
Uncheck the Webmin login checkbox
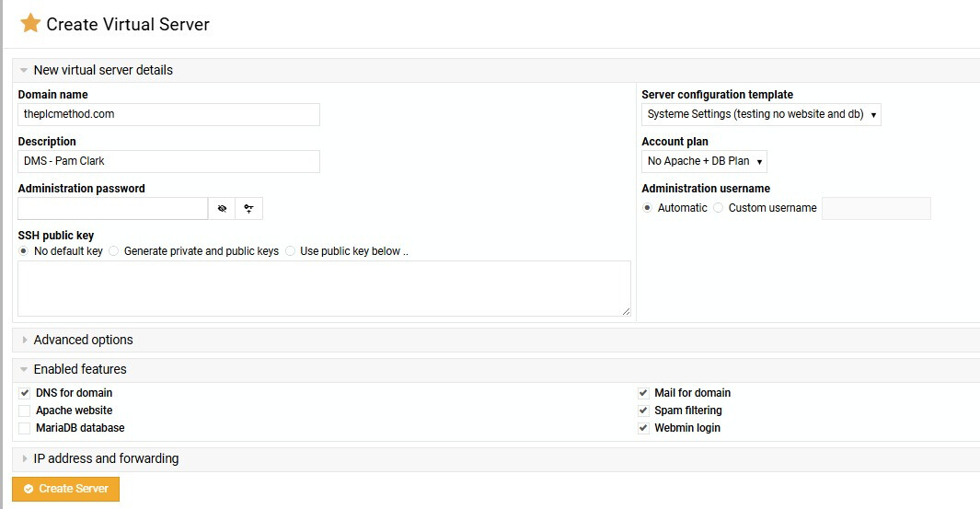pyautogui.click(x=644, y=428)
